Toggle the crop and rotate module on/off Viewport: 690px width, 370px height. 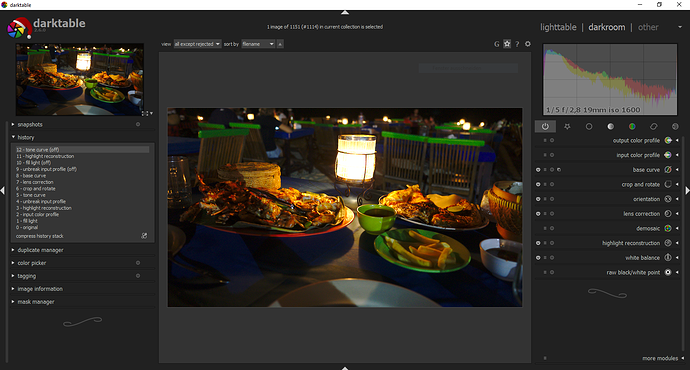pyautogui.click(x=538, y=184)
